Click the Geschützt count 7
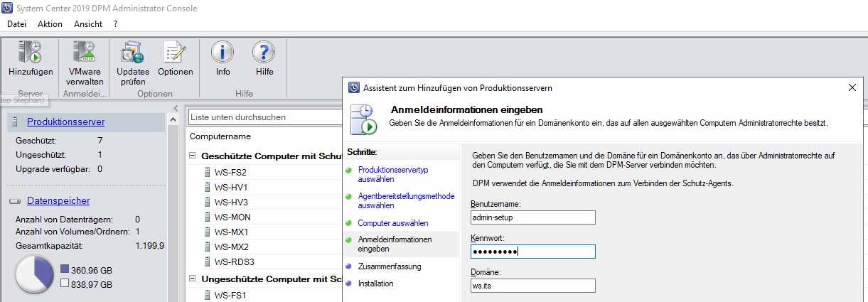Image resolution: width=868 pixels, height=302 pixels. click(x=100, y=141)
